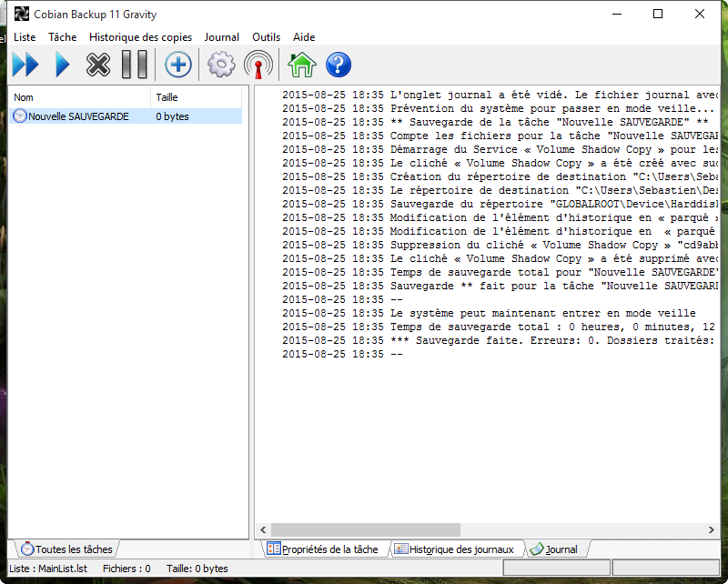Open the Journal menu

221,37
